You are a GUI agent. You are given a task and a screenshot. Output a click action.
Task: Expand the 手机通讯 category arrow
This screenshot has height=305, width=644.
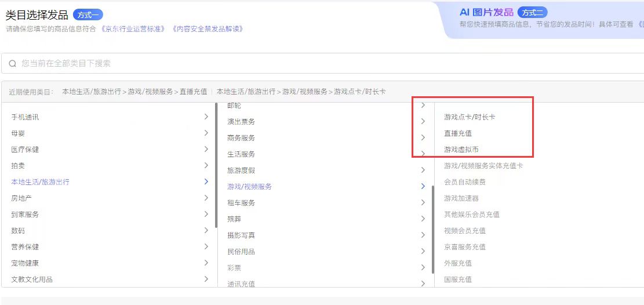206,117
